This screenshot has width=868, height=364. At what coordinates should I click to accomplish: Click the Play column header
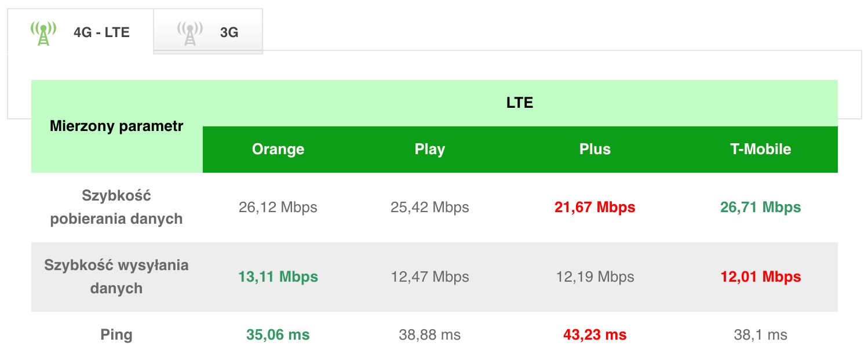coord(430,150)
